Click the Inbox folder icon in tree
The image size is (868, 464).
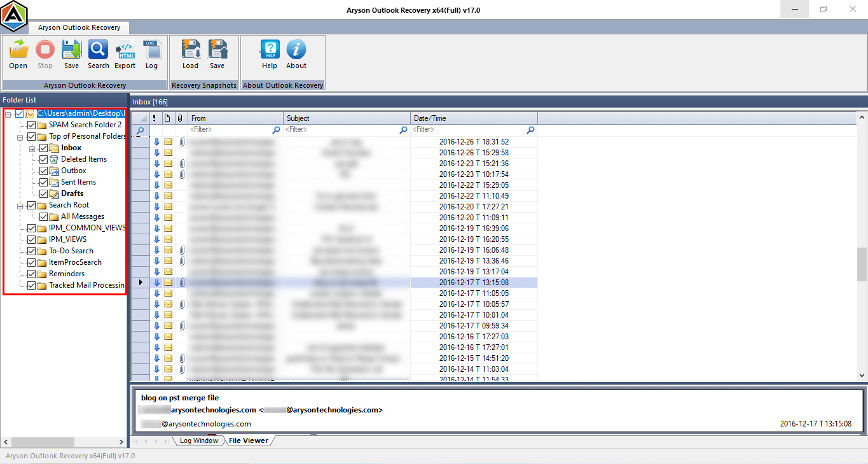(x=54, y=148)
